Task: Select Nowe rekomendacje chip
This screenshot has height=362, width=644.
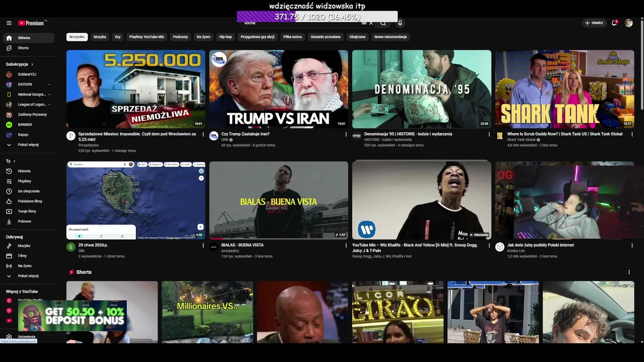Action: tap(390, 37)
